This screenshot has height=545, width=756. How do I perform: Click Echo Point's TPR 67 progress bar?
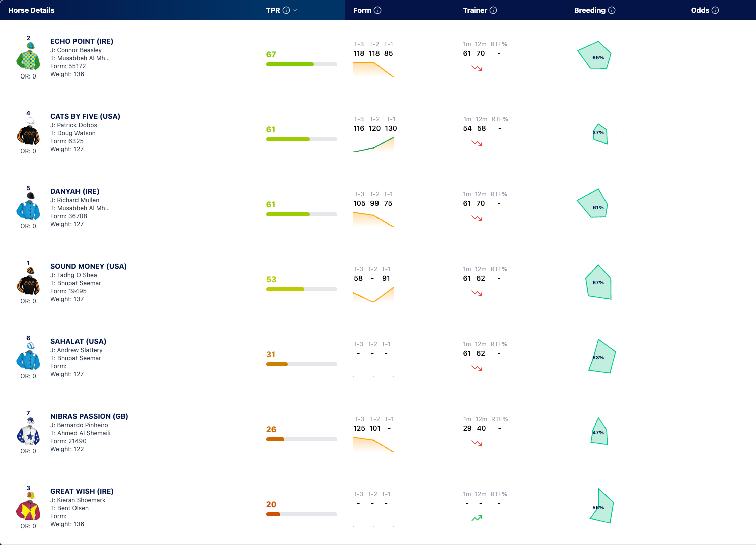click(x=301, y=64)
